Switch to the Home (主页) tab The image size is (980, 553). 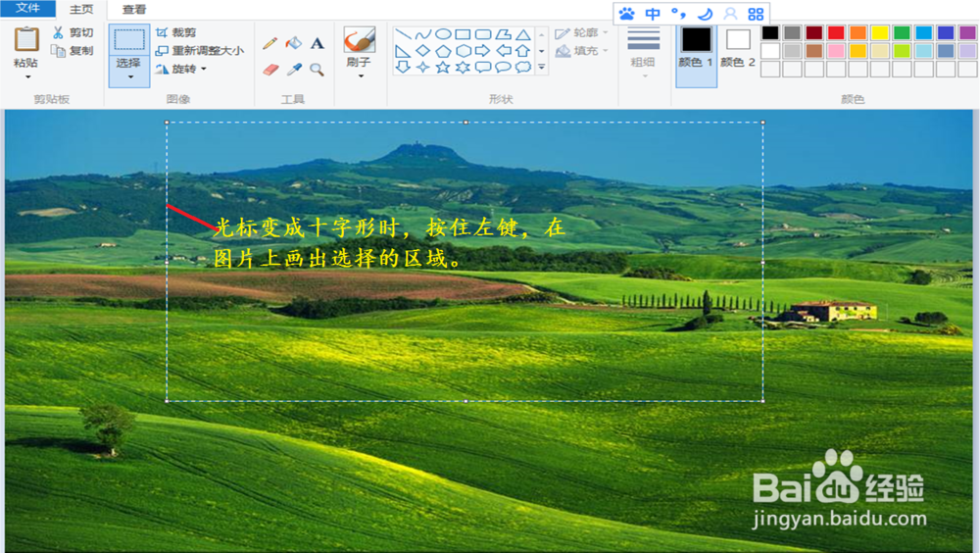[81, 10]
